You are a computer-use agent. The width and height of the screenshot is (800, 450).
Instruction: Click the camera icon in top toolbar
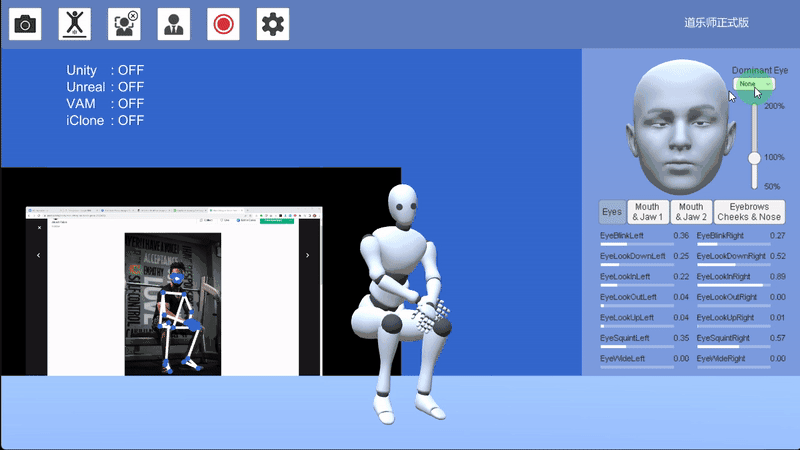[x=25, y=24]
